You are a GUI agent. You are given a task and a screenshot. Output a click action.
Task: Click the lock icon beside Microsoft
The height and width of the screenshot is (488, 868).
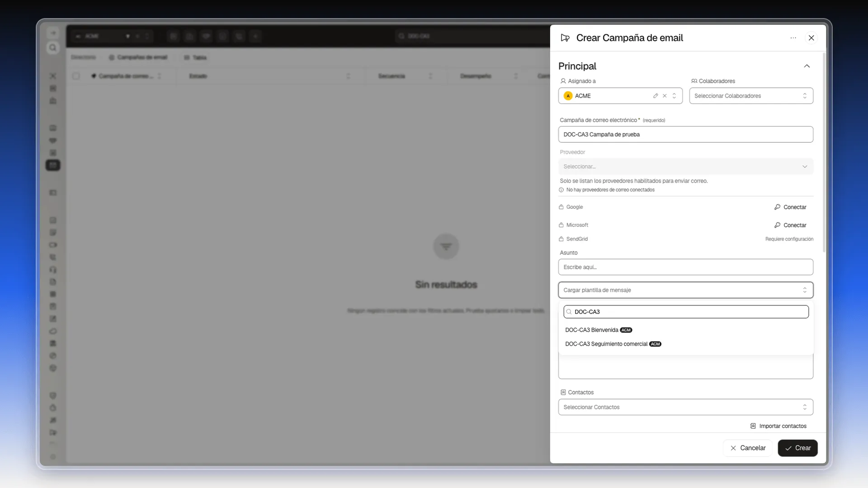tap(561, 225)
